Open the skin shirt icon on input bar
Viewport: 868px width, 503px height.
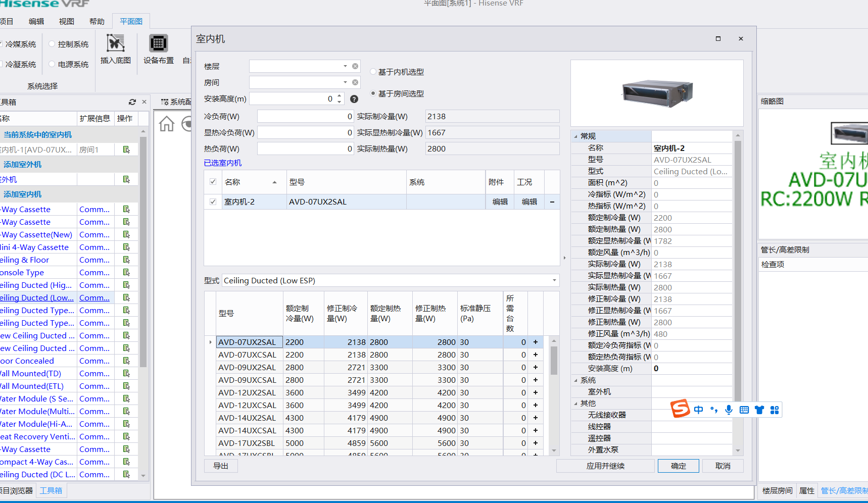pyautogui.click(x=759, y=410)
